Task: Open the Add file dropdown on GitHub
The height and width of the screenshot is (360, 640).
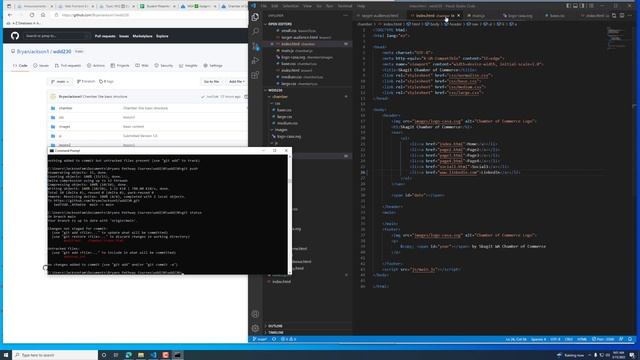Action: click(x=236, y=82)
